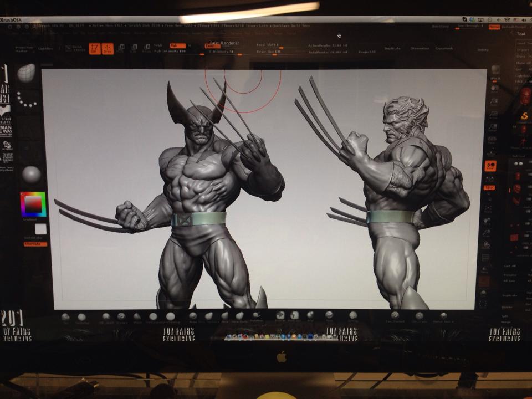
Task: Click List All in the SubTool panel
Action: tap(510, 267)
